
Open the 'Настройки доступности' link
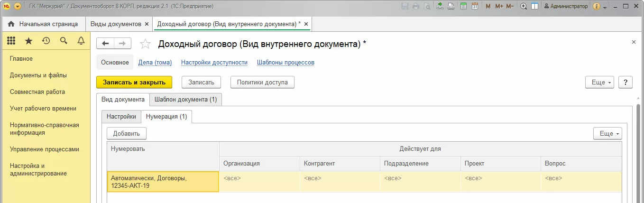pos(214,62)
